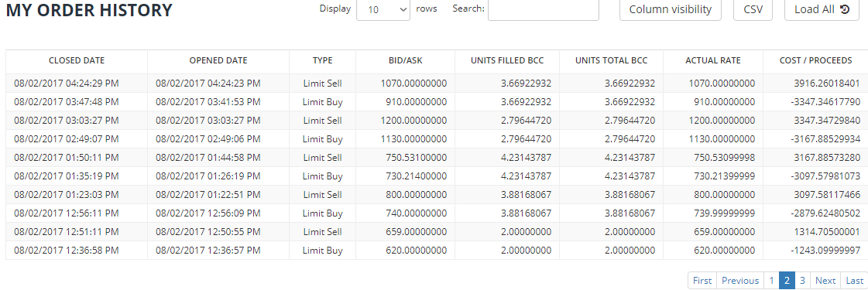Sort by Opened Date column header
868x290 pixels.
(218, 61)
